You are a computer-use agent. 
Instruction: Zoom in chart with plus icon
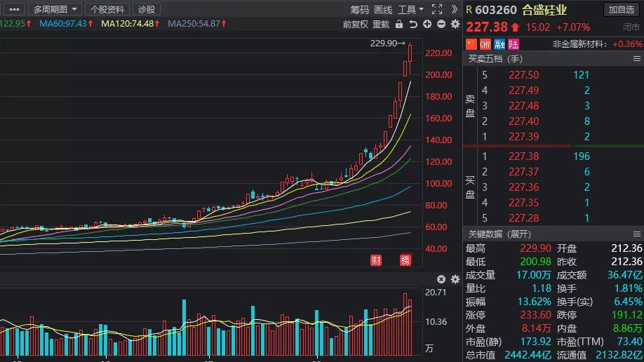[x=427, y=25]
